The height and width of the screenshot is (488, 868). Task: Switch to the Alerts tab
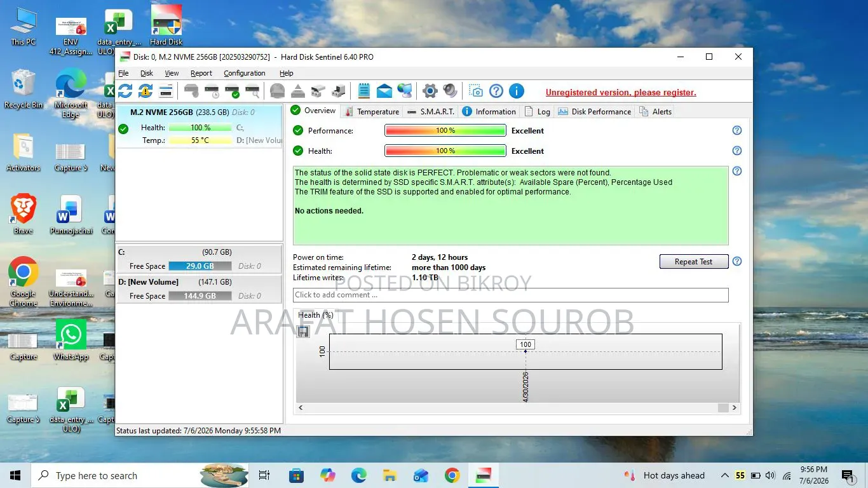pyautogui.click(x=656, y=111)
